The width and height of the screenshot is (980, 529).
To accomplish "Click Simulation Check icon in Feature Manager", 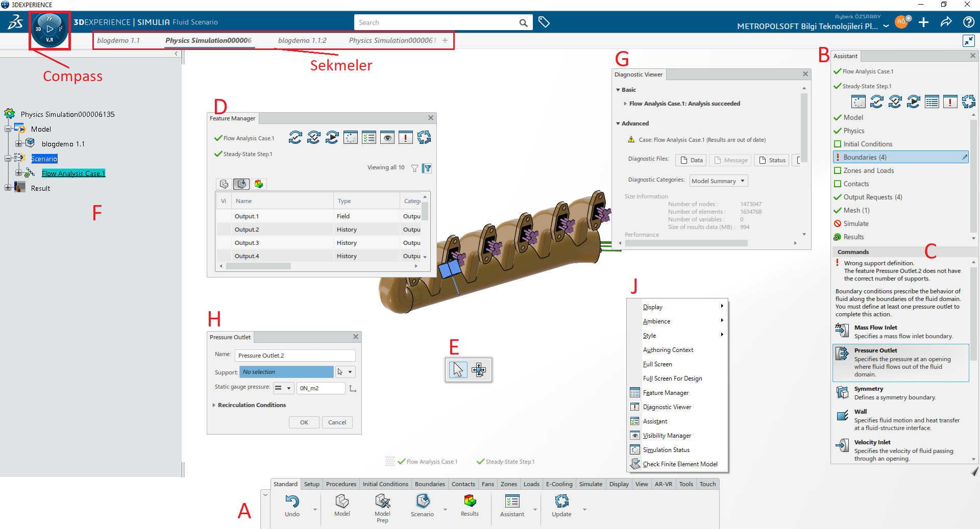I will click(x=314, y=137).
